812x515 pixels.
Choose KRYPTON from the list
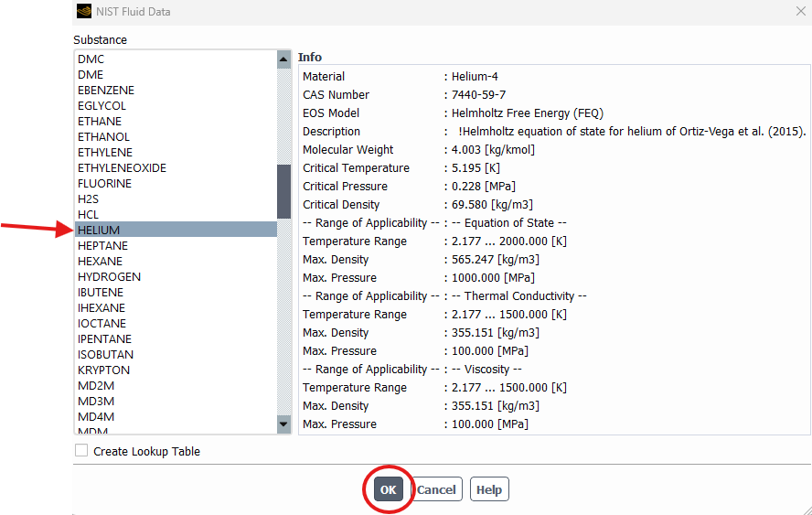pos(176,370)
